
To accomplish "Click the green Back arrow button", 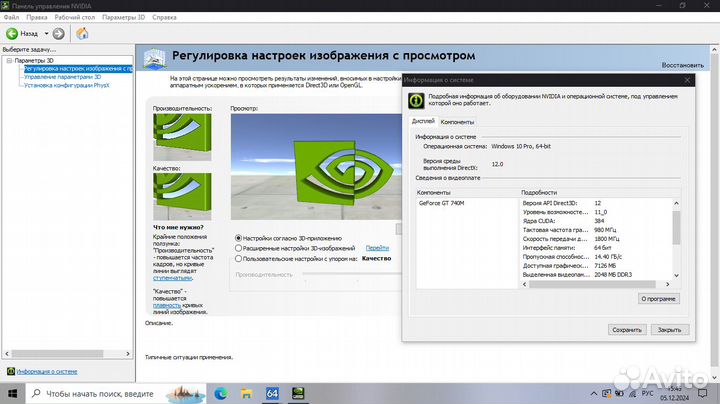I will [12, 34].
